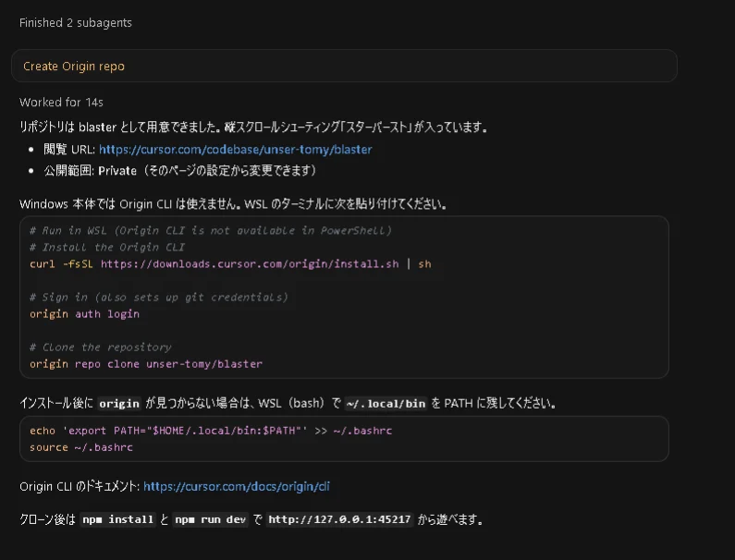
Task: Click the echo export PATH line
Action: pos(211,431)
